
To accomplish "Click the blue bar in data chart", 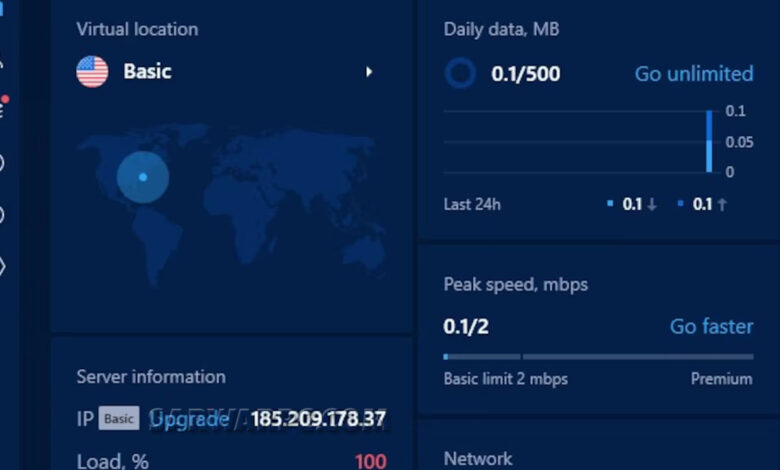I will [x=709, y=142].
